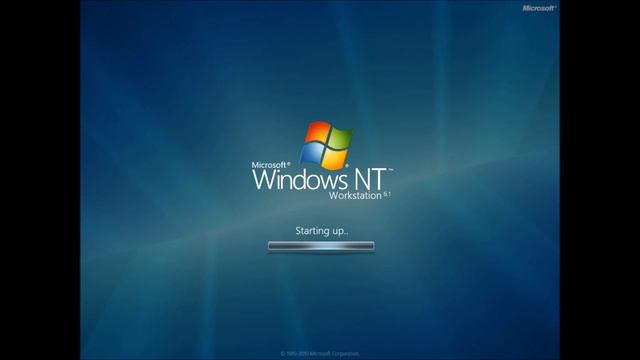640x360 pixels.
Task: Click the "Windows NT" title text
Action: tap(320, 180)
